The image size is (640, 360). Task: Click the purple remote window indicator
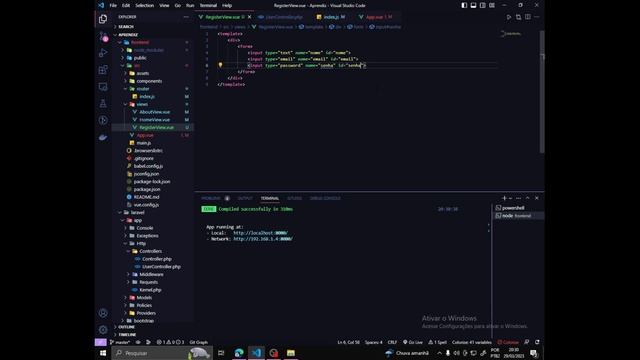tap(100, 342)
